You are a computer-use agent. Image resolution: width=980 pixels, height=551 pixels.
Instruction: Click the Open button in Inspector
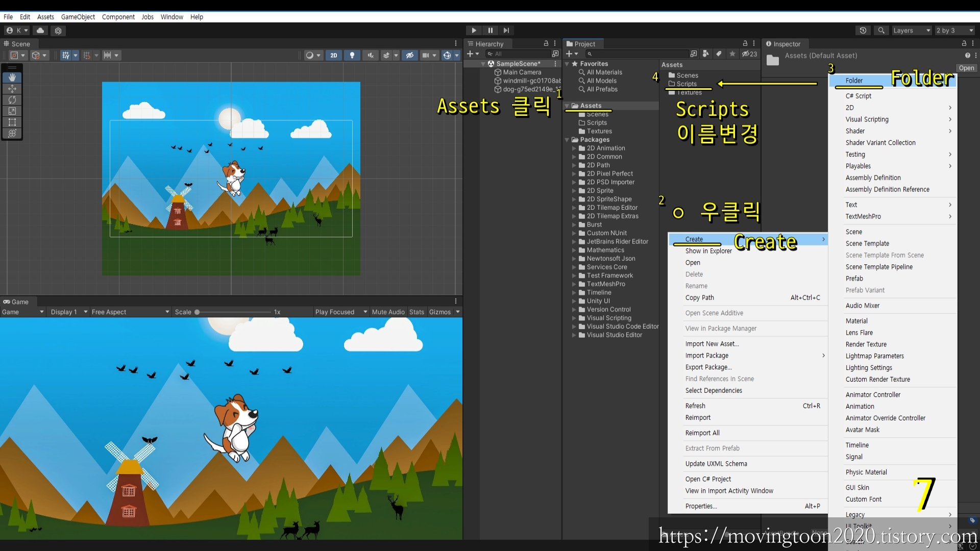(966, 68)
